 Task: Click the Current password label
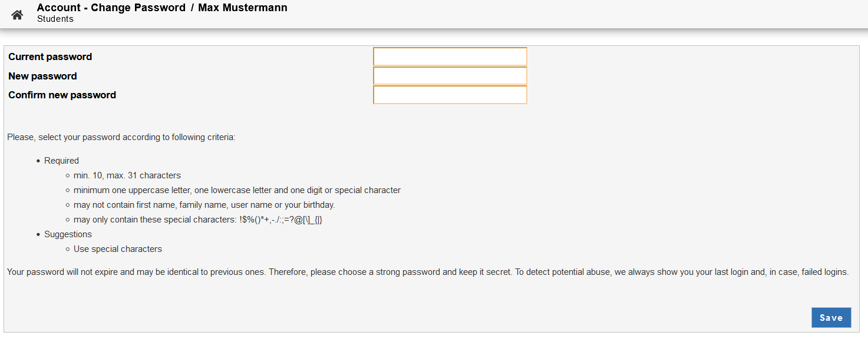(50, 57)
